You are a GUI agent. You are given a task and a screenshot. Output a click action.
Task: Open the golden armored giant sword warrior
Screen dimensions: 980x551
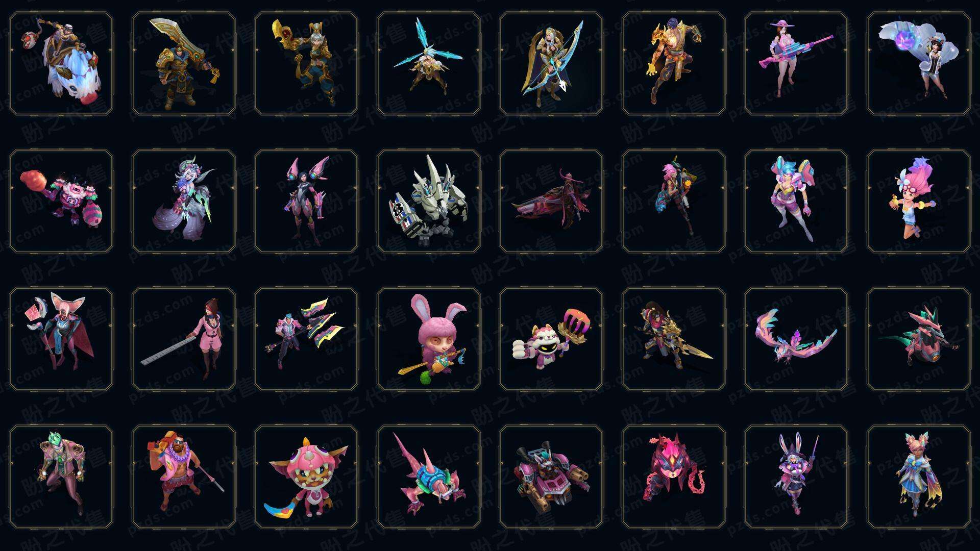click(x=184, y=64)
